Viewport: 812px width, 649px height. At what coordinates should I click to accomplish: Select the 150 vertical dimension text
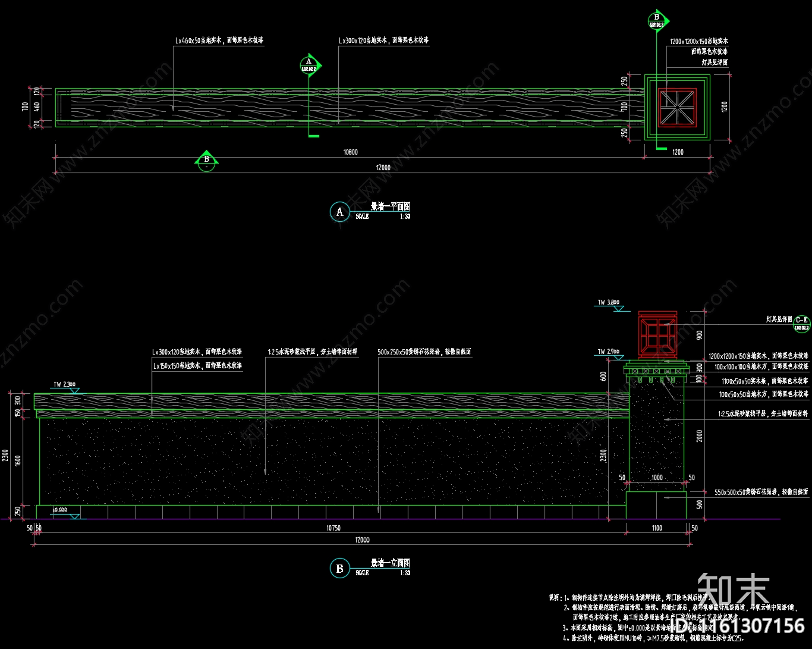(x=18, y=413)
